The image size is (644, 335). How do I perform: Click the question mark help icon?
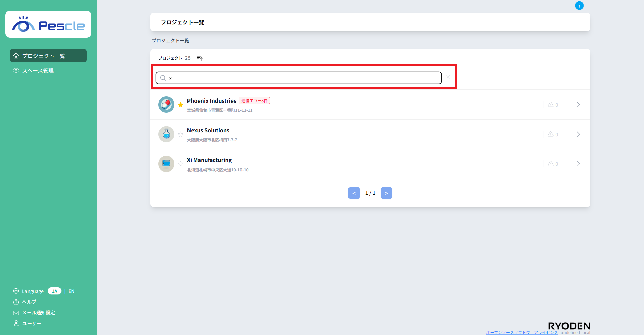[x=16, y=302]
